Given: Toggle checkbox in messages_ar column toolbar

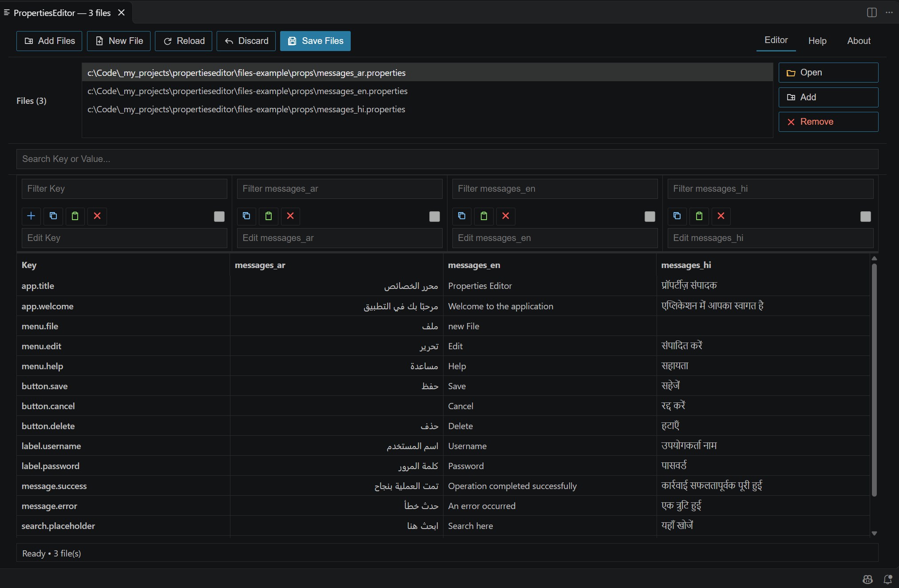Looking at the screenshot, I should point(435,217).
